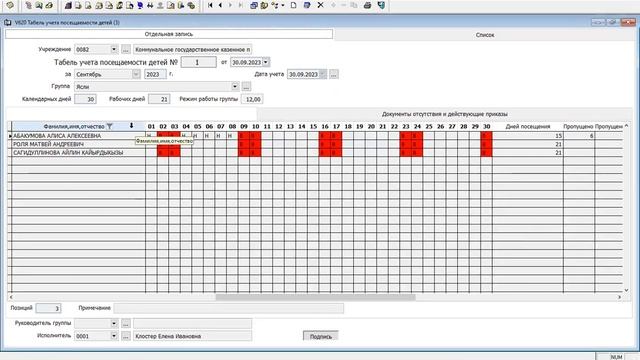
Task: Click the vertical scrollbar up arrow of table
Action: click(x=627, y=126)
